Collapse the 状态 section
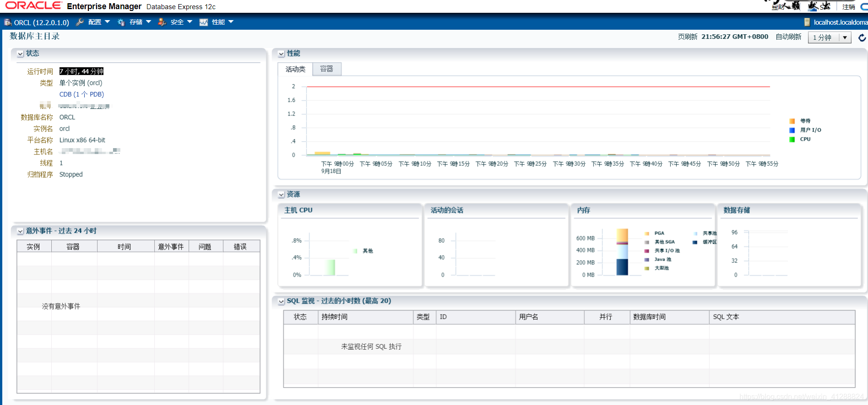The height and width of the screenshot is (405, 868). point(20,54)
